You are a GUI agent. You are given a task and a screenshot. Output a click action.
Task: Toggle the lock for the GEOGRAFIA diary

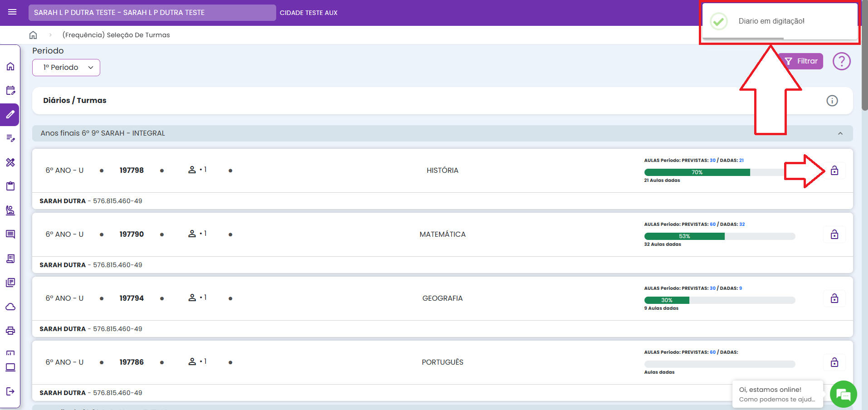(834, 298)
